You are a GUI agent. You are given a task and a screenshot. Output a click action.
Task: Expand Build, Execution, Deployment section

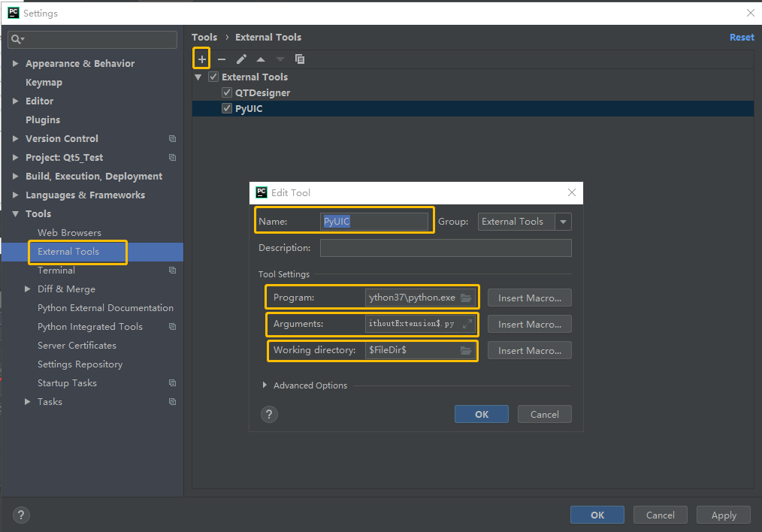click(x=16, y=176)
